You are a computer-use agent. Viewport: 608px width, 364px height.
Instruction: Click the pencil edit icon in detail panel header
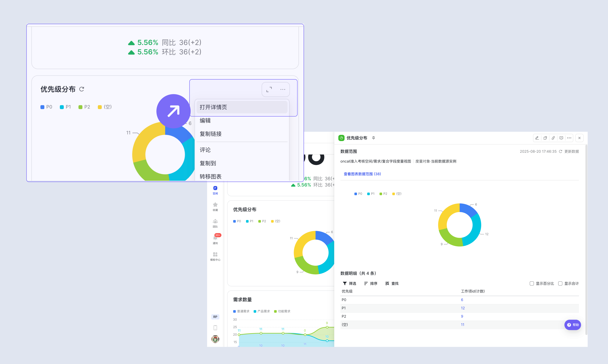(x=537, y=138)
